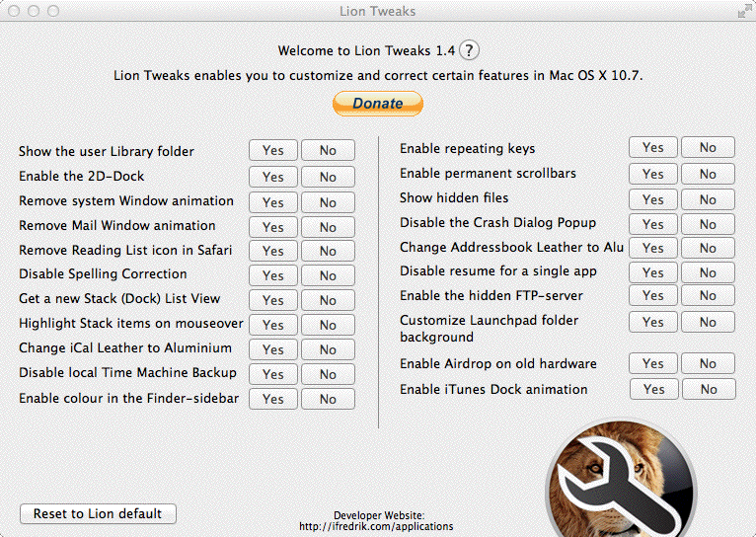Pick Yes for Disable the Crash Dialog Popup

pos(652,224)
